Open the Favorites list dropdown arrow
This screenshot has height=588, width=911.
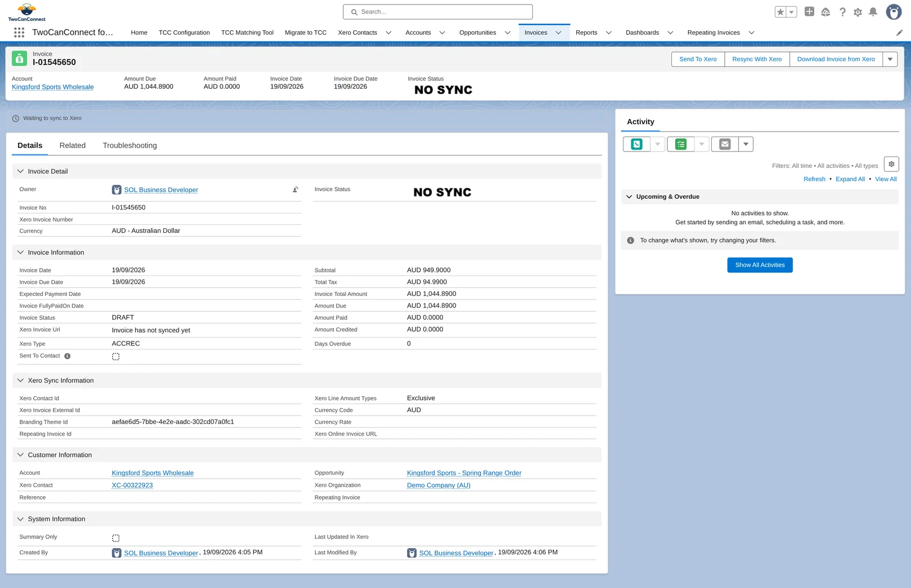point(791,12)
